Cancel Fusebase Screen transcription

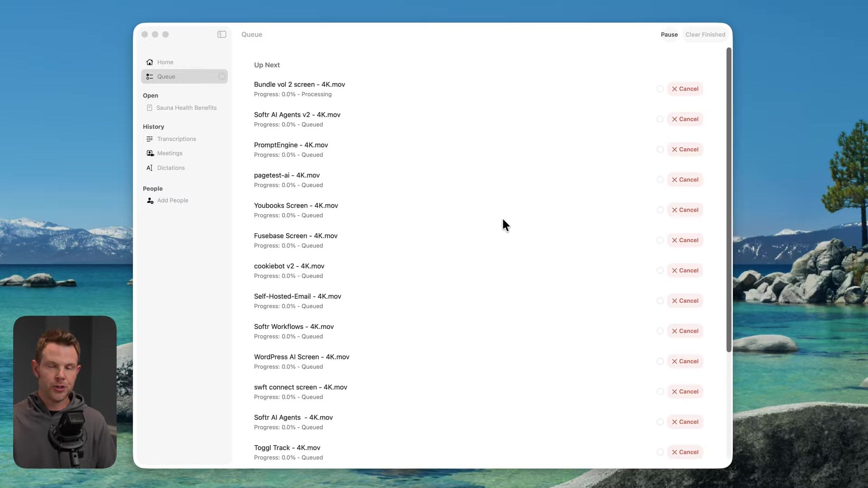tap(685, 240)
